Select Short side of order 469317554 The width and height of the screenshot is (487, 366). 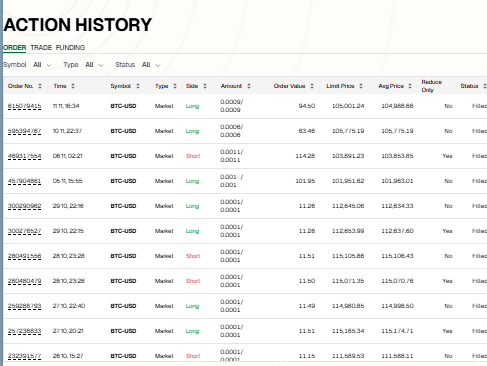[193, 156]
